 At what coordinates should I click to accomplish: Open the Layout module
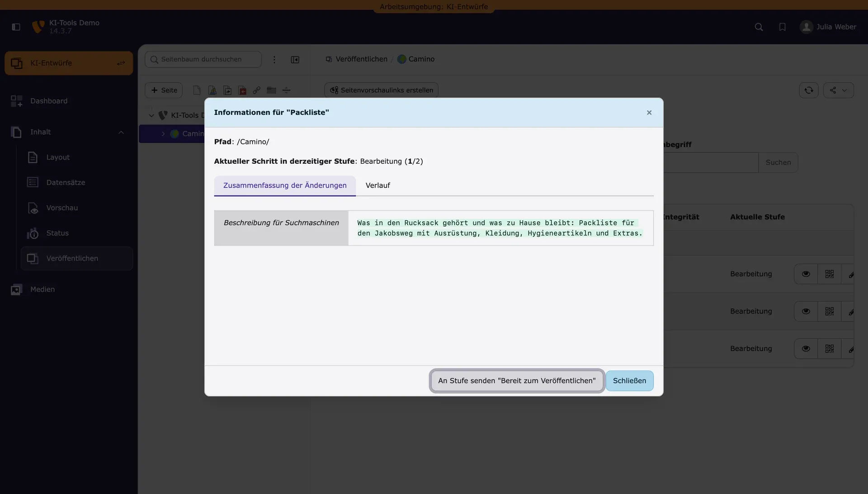(x=77, y=157)
